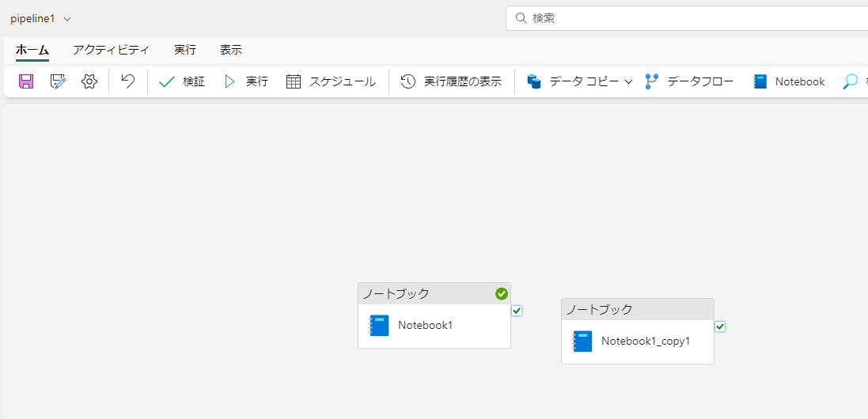Click the green validated badge on Notebook1
Screen dimensions: 868x419
pyautogui.click(x=502, y=293)
